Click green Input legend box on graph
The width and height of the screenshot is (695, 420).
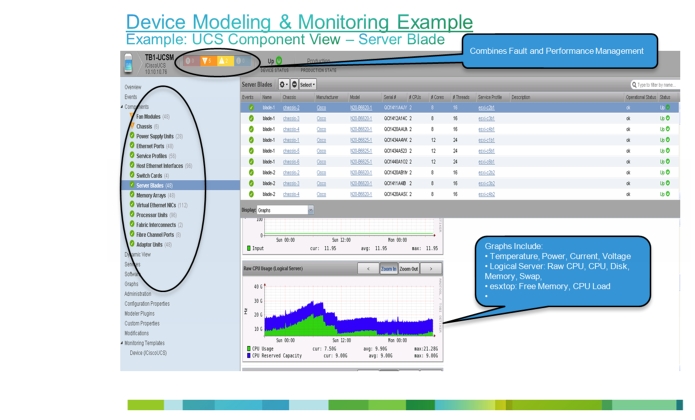tap(249, 248)
